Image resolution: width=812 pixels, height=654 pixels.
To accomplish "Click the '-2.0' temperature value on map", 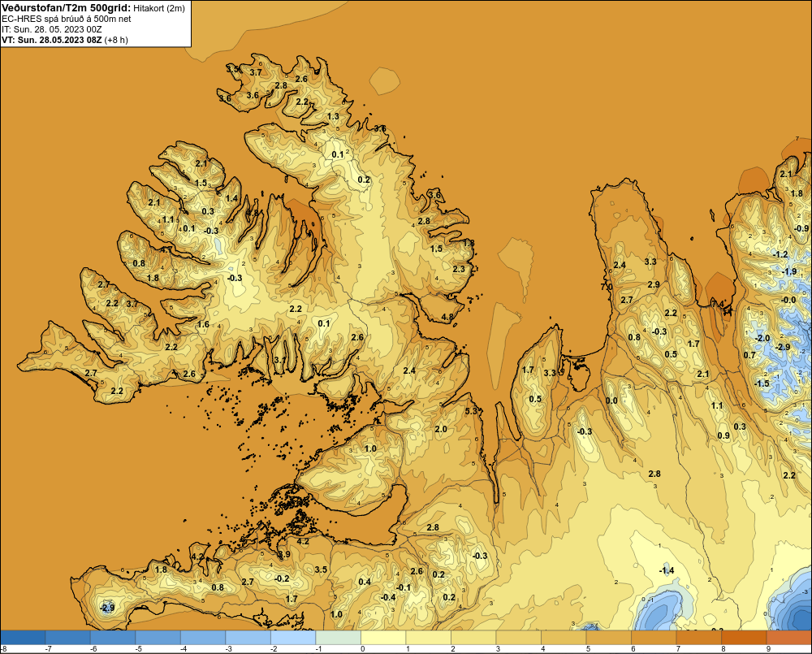I will tap(762, 338).
